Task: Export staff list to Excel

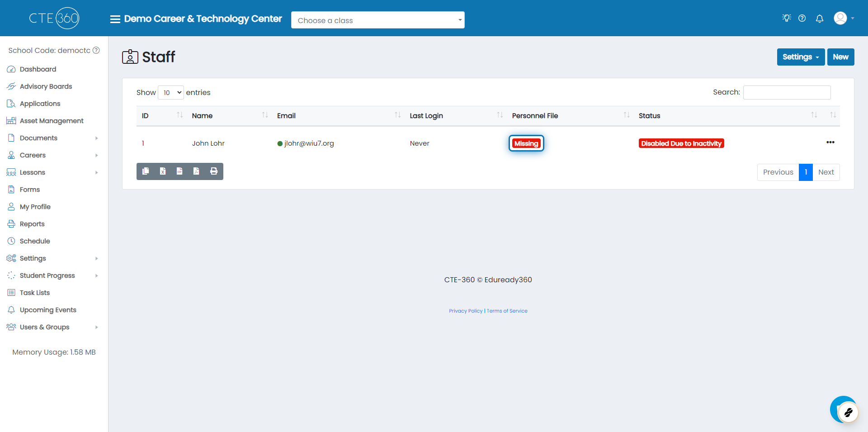Action: click(163, 171)
